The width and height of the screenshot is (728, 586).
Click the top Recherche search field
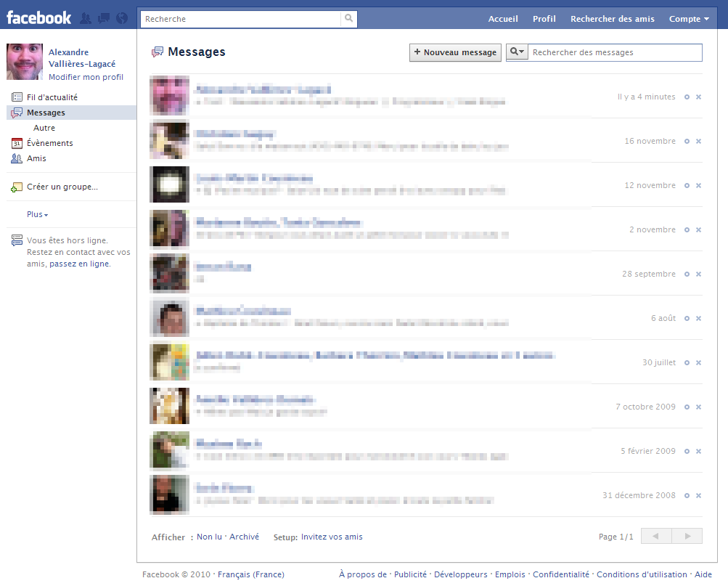point(241,19)
